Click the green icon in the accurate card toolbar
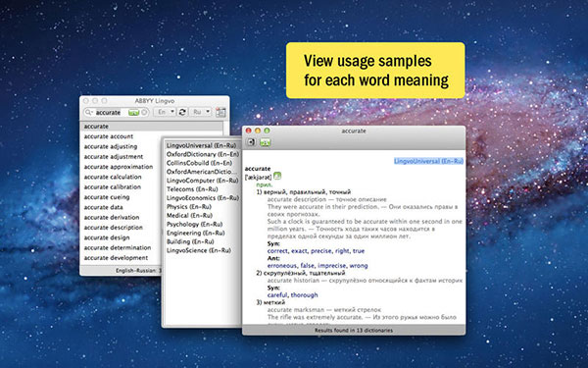 [266, 142]
